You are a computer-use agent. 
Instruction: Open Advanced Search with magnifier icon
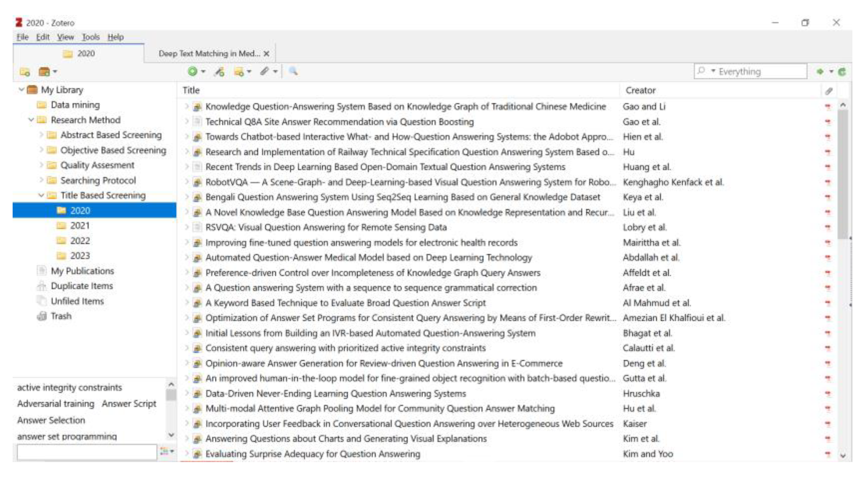click(292, 72)
